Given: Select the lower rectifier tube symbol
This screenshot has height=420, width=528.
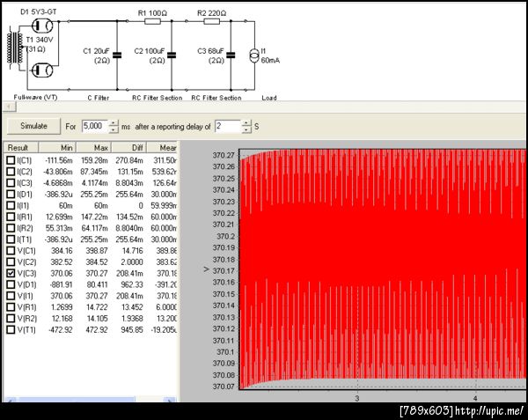Looking at the screenshot, I should (42, 70).
